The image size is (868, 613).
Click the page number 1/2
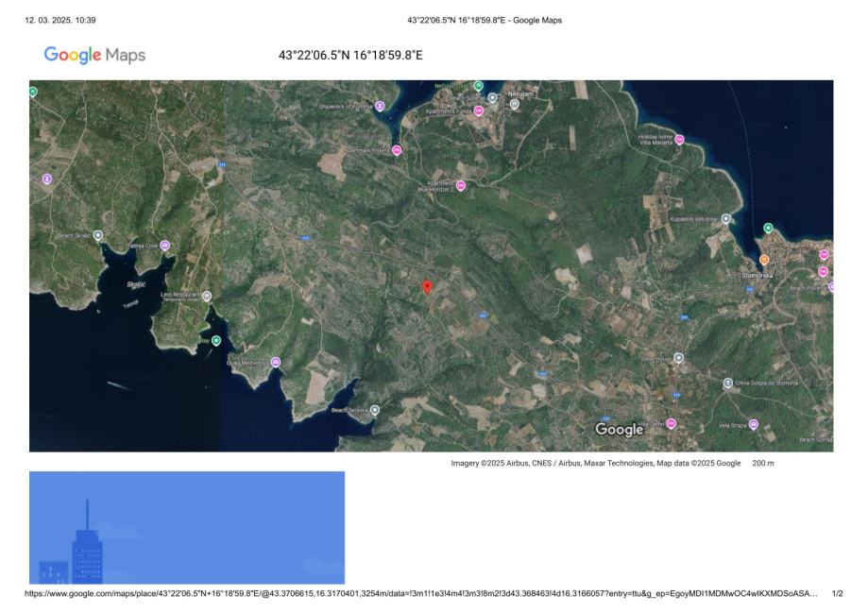pyautogui.click(x=837, y=593)
